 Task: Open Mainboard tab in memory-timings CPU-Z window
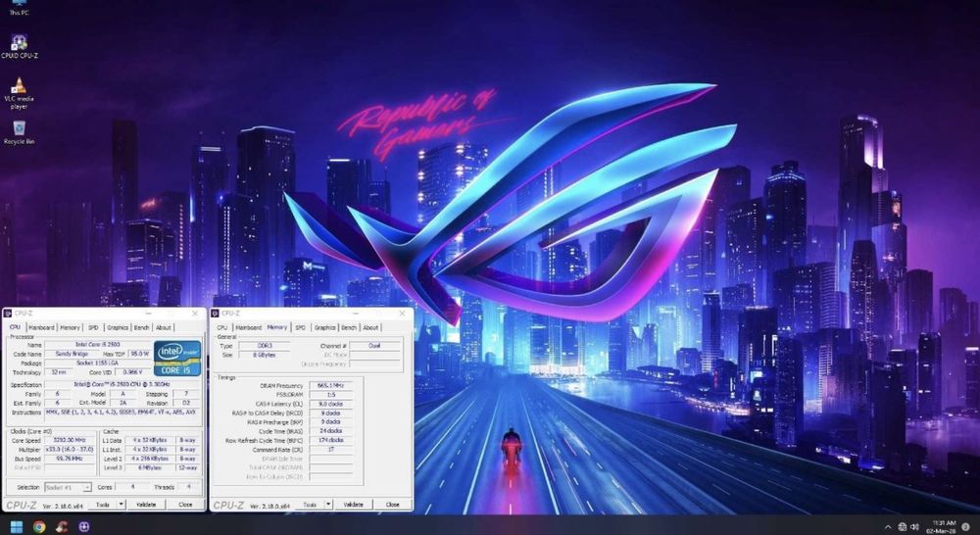click(249, 327)
